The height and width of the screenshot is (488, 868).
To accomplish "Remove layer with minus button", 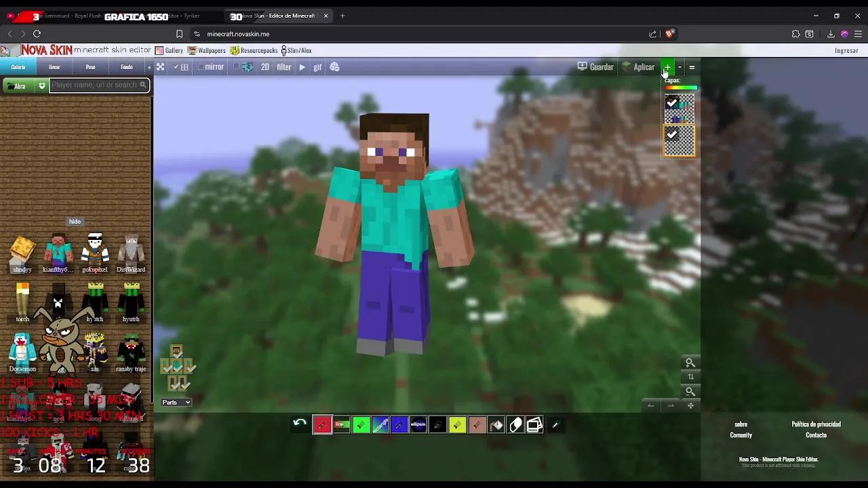I will 679,66.
